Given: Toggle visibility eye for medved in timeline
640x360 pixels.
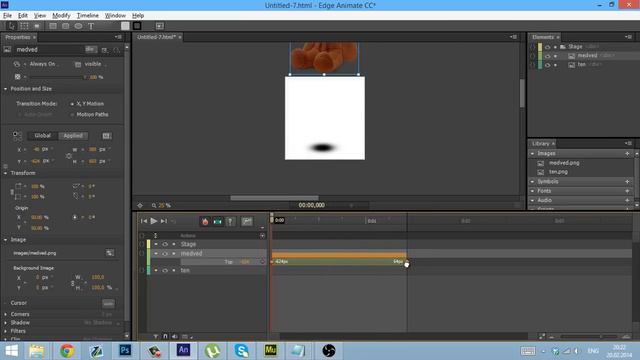Looking at the screenshot, I should [x=165, y=253].
